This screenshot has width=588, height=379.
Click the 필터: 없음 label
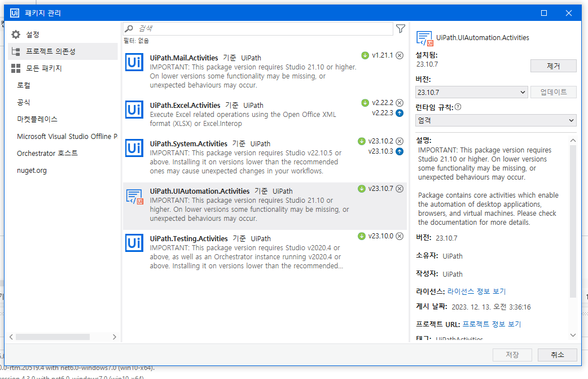point(136,41)
